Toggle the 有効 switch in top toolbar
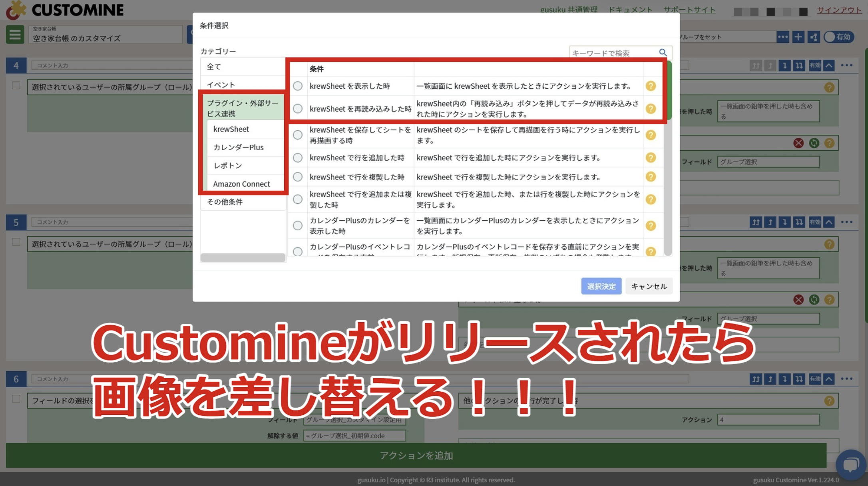Screen dimensions: 868x486 tap(838, 37)
